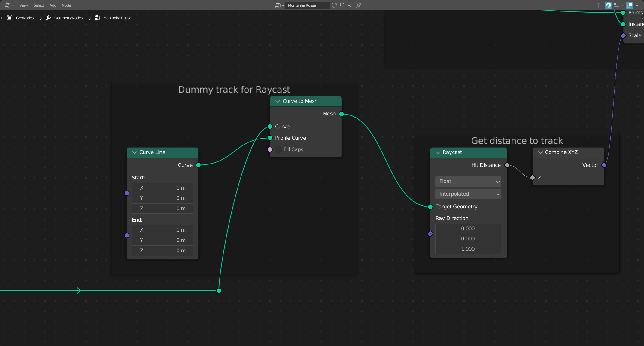Click the GeometryNodes breadcrumb icon
Viewport: 644px width, 346px height.
coord(48,18)
